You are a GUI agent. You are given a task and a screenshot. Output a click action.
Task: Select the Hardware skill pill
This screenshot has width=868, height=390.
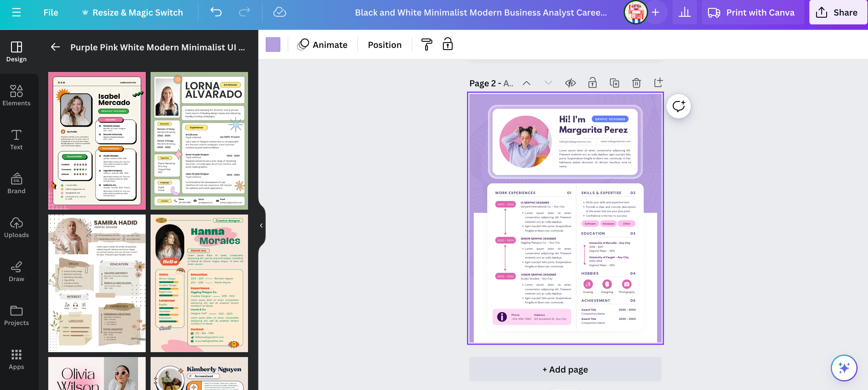click(x=608, y=224)
